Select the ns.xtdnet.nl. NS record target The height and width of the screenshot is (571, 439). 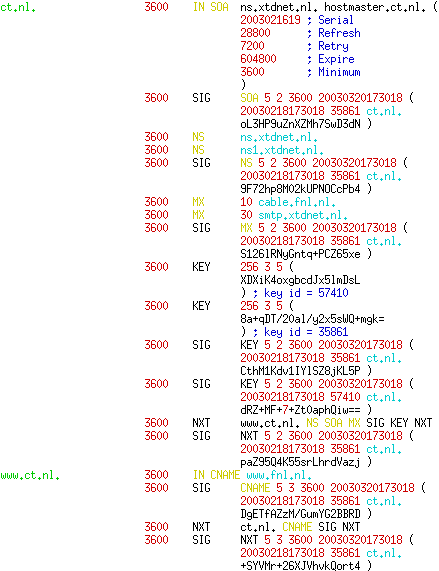[x=279, y=137]
